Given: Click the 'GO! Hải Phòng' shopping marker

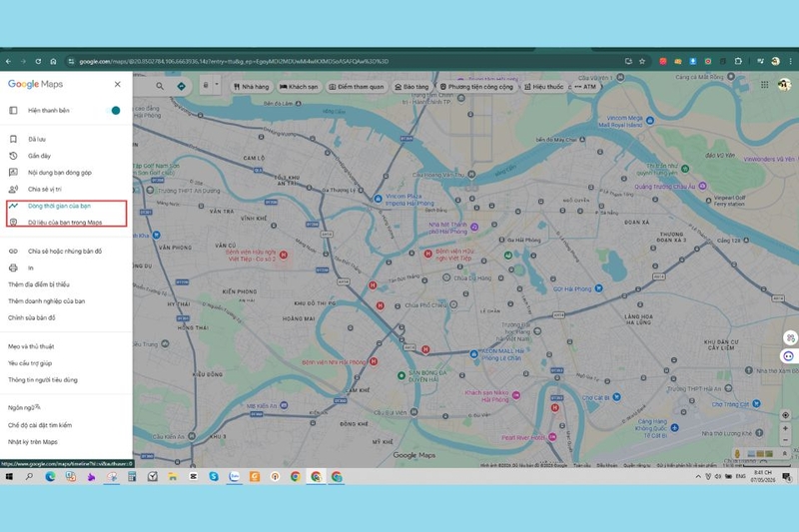Looking at the screenshot, I should [x=599, y=288].
